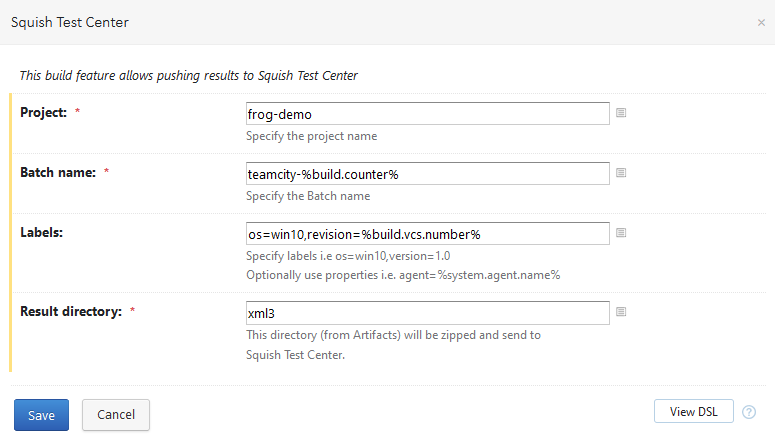
Task: Click the build feature description text
Action: [x=189, y=75]
